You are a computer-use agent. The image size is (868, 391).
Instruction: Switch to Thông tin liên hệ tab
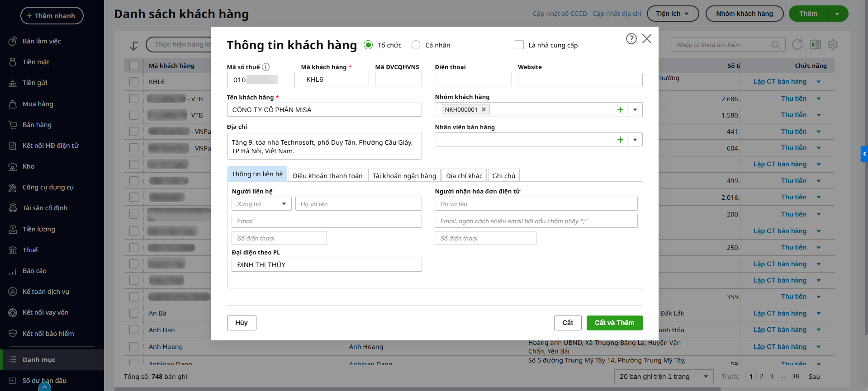pyautogui.click(x=257, y=174)
